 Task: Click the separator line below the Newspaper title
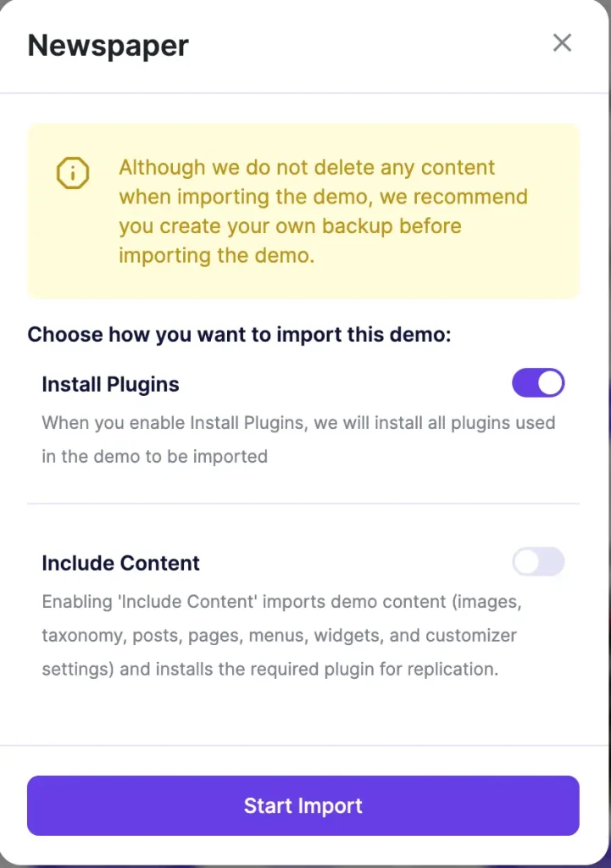coord(303,92)
